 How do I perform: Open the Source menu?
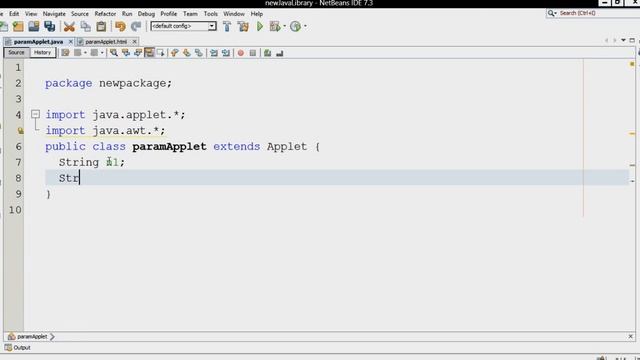tap(80, 14)
